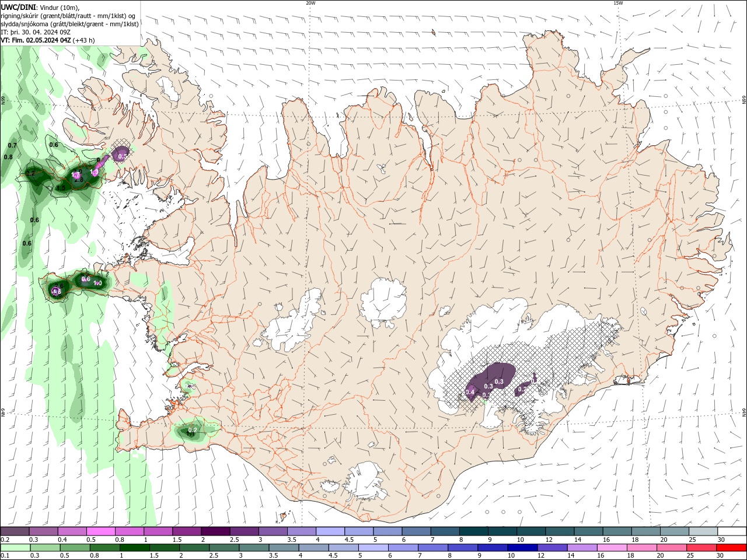Click the map value '0.4' on the Vatnajökull glacier

470,392
